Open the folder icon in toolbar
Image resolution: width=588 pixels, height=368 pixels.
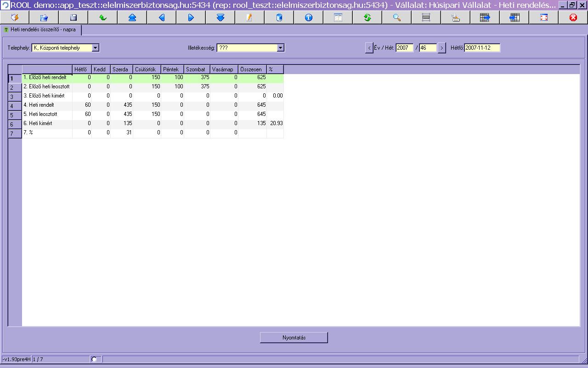44,17
